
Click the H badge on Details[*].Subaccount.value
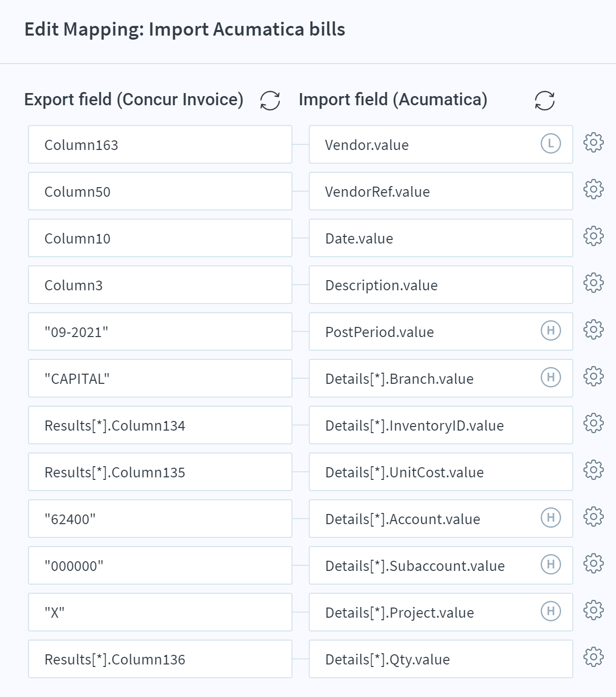click(551, 564)
